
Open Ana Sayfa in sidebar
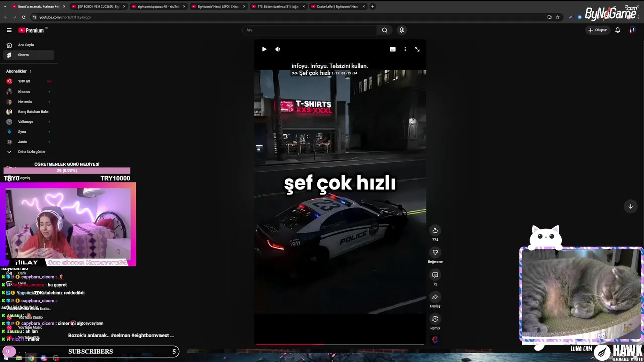pyautogui.click(x=29, y=45)
